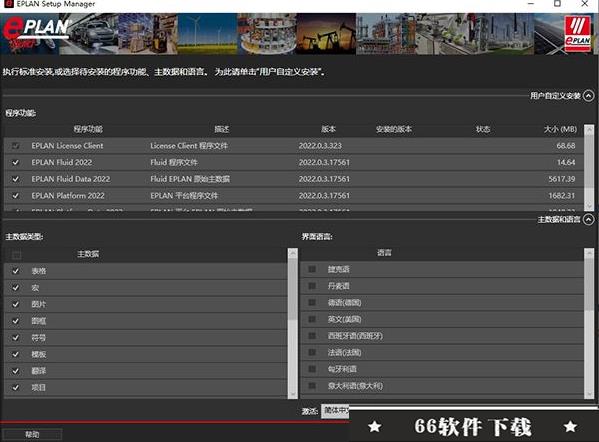Screen dimensions: 599x442
Task: Click the 状态 column header
Action: (x=483, y=129)
